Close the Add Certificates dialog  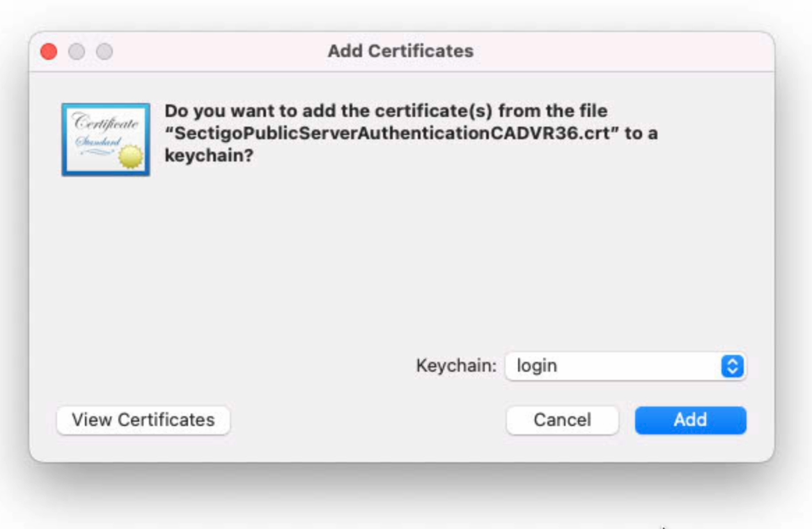pos(49,52)
